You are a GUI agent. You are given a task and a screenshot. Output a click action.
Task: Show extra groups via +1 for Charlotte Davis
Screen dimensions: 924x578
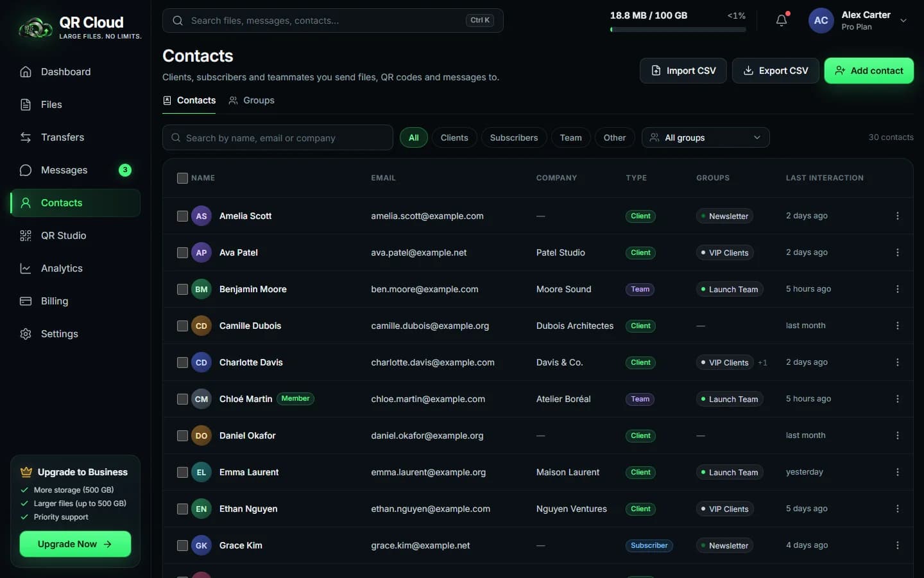coord(762,363)
